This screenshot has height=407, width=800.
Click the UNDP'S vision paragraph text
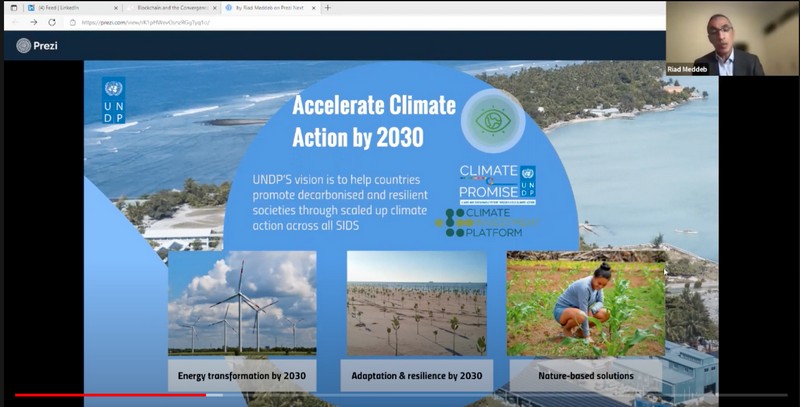340,202
